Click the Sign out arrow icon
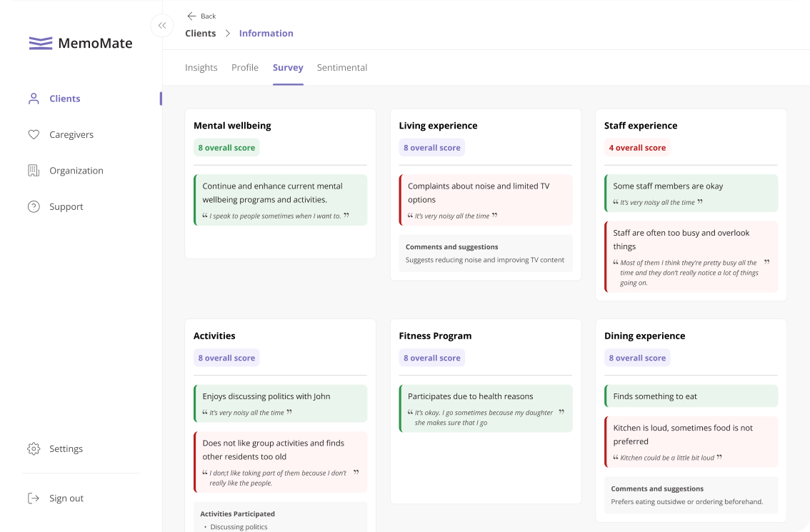 pyautogui.click(x=34, y=498)
